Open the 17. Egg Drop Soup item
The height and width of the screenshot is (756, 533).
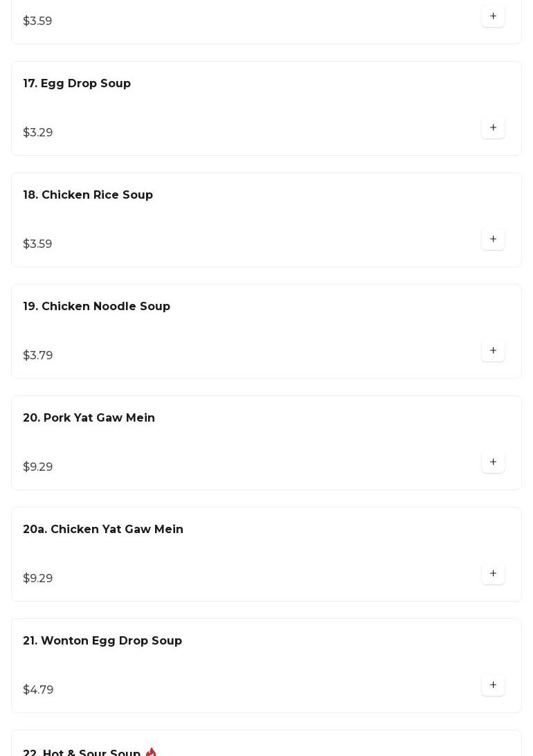77,84
